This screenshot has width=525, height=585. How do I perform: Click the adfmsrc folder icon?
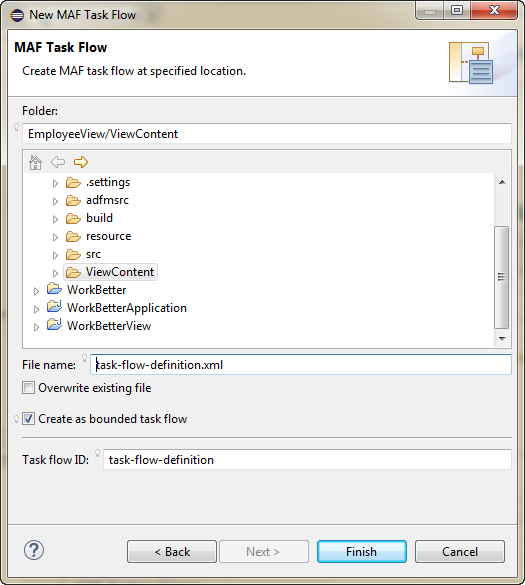(73, 200)
